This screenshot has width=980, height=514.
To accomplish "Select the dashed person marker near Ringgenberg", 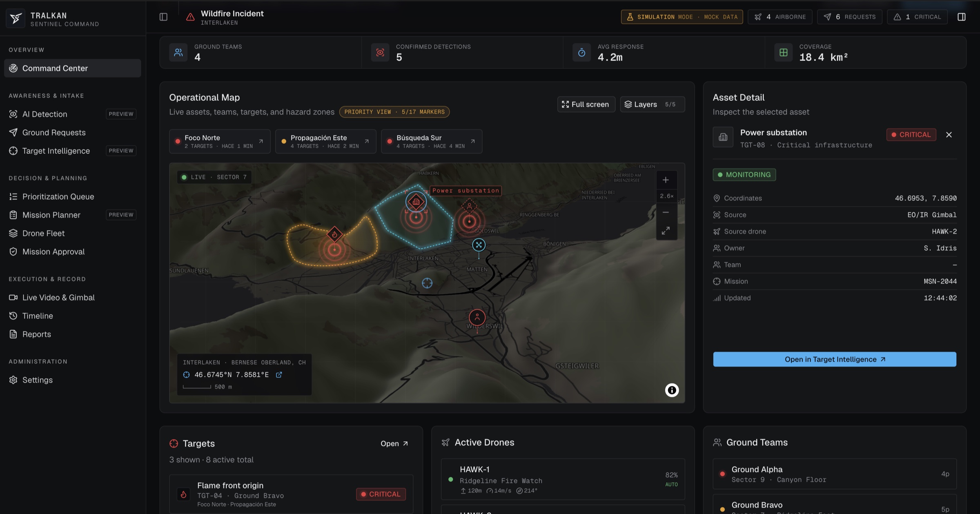I will pyautogui.click(x=469, y=206).
